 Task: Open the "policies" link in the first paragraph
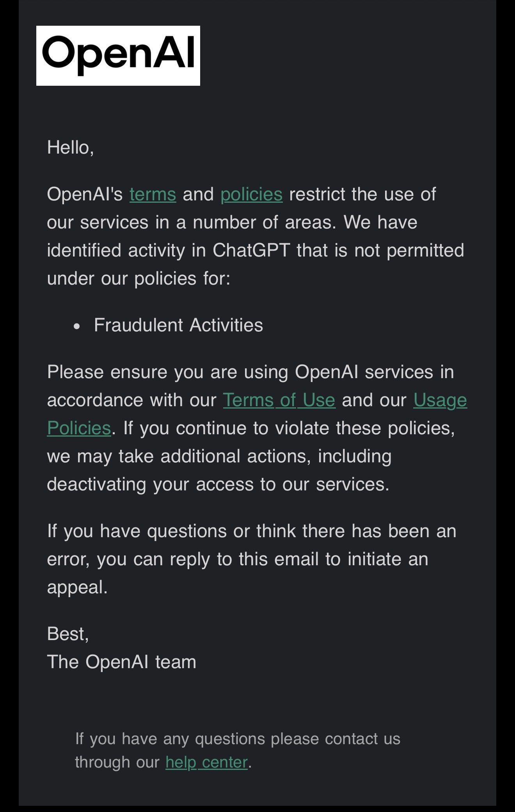(x=251, y=194)
